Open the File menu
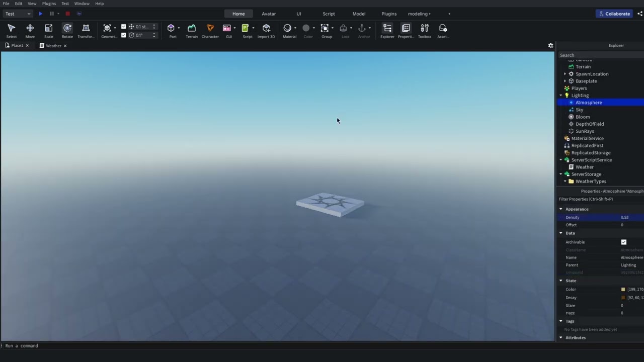644x362 pixels. click(6, 4)
